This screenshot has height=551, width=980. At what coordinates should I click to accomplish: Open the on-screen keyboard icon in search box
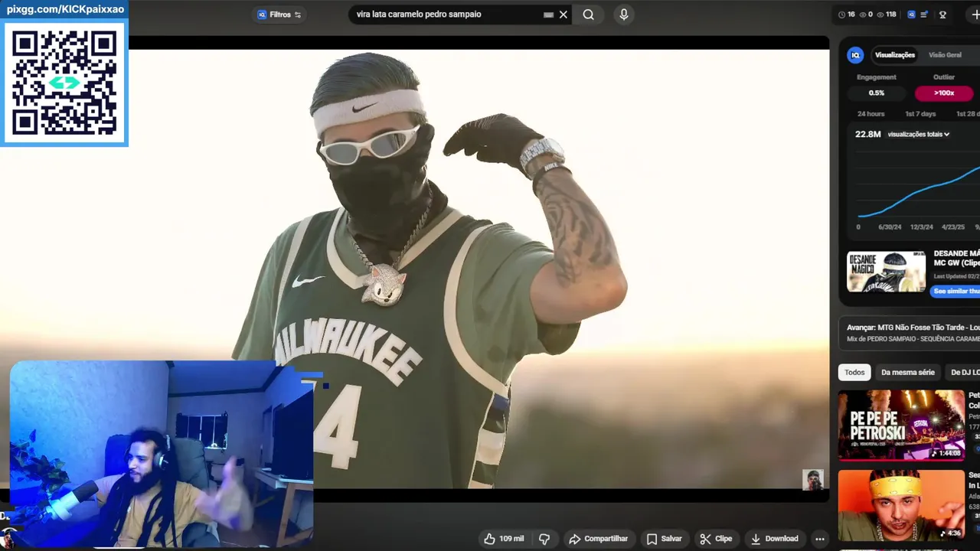tap(548, 15)
